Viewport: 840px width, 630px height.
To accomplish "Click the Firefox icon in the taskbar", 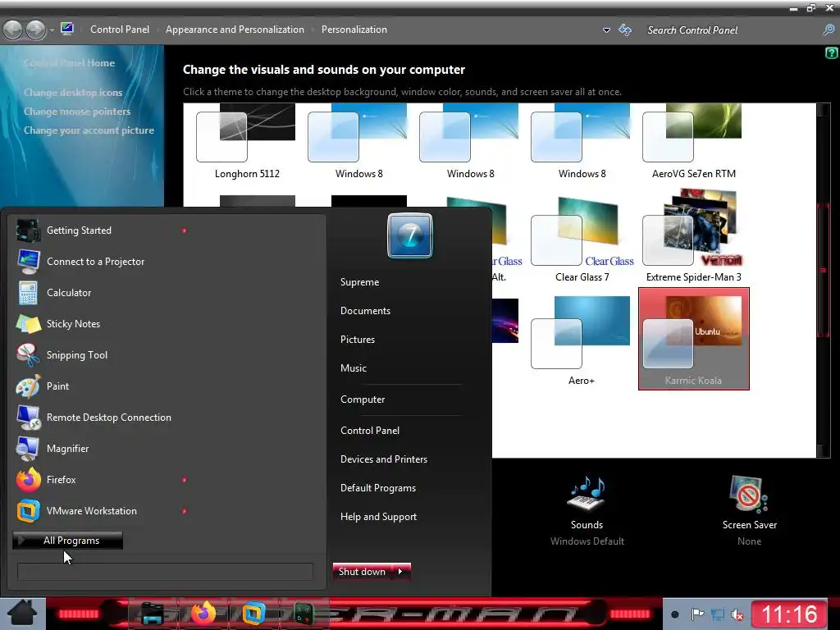I will pos(203,614).
